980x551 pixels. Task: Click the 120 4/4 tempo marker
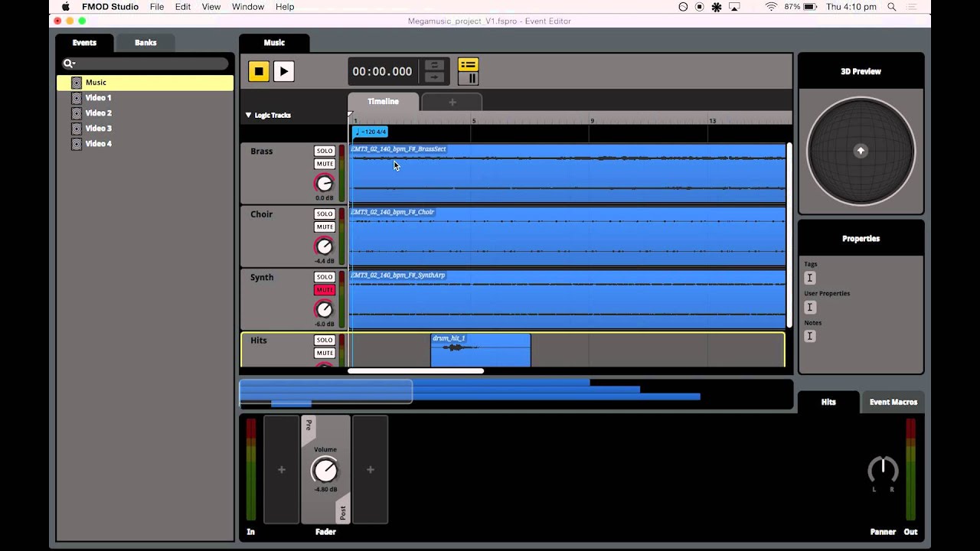pyautogui.click(x=371, y=132)
